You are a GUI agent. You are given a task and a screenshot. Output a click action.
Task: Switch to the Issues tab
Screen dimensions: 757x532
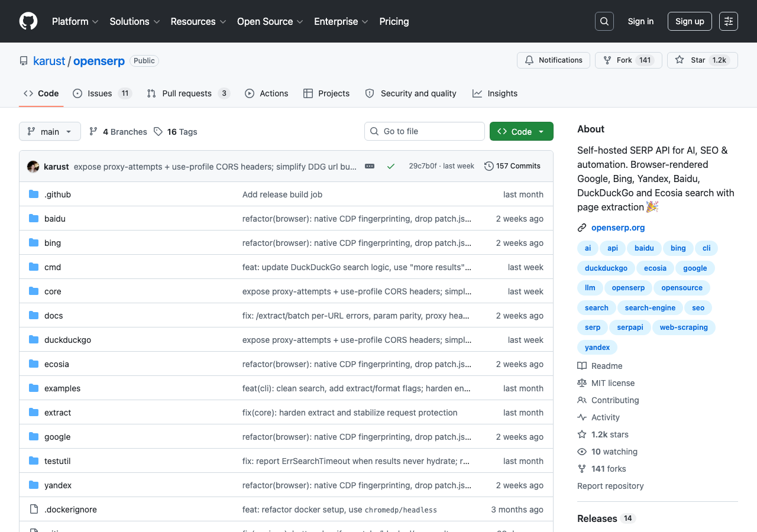[x=102, y=93]
